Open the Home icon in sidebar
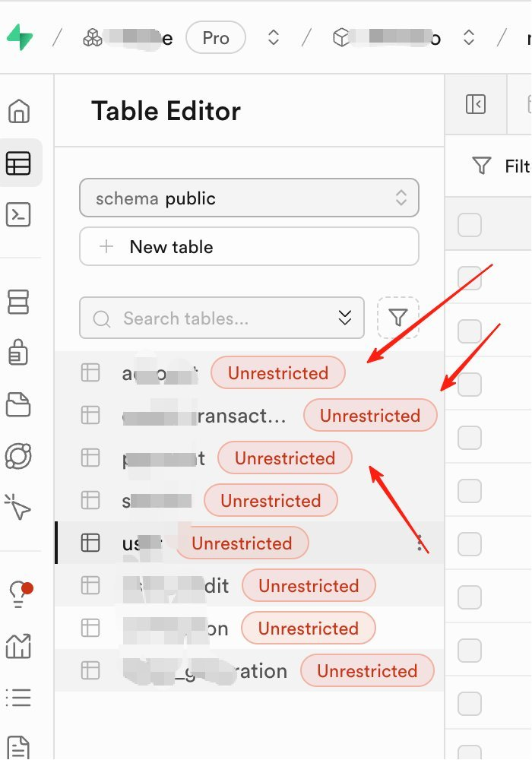 19,112
